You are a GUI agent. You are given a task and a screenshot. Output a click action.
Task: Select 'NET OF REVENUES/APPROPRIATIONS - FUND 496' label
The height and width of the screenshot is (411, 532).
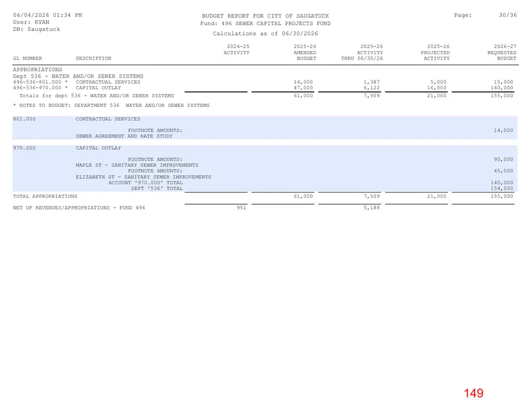pos(79,208)
